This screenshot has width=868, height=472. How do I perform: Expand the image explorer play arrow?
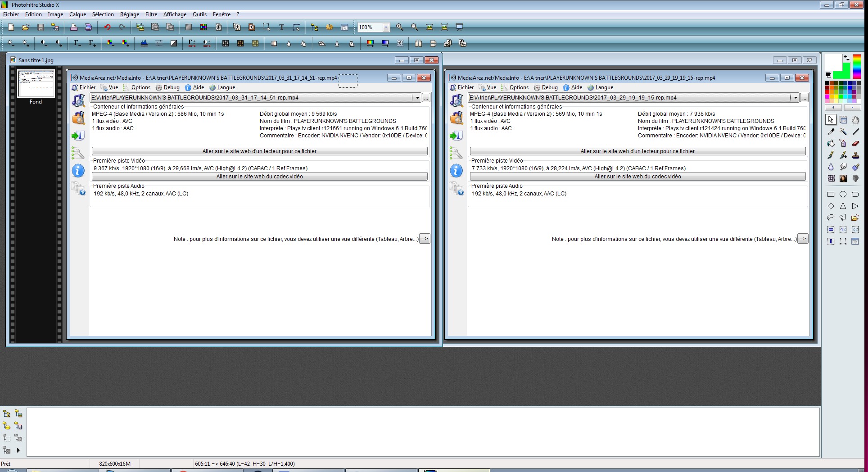(18, 450)
